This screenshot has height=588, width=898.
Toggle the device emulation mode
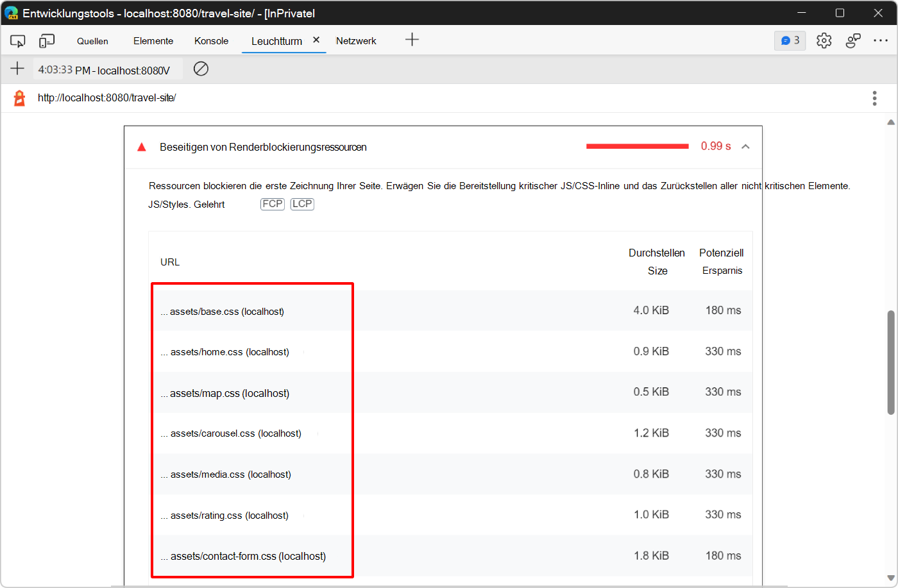pyautogui.click(x=46, y=40)
